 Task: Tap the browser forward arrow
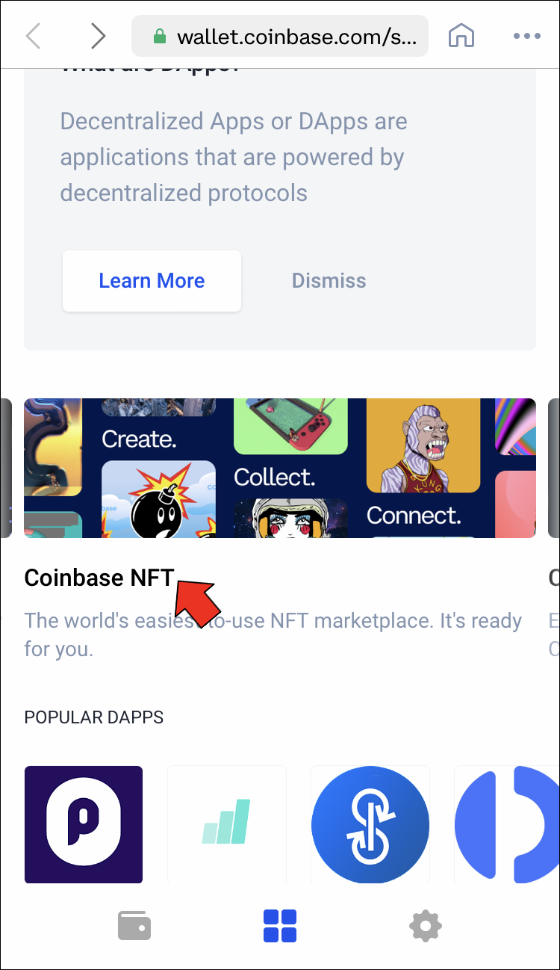(x=98, y=35)
